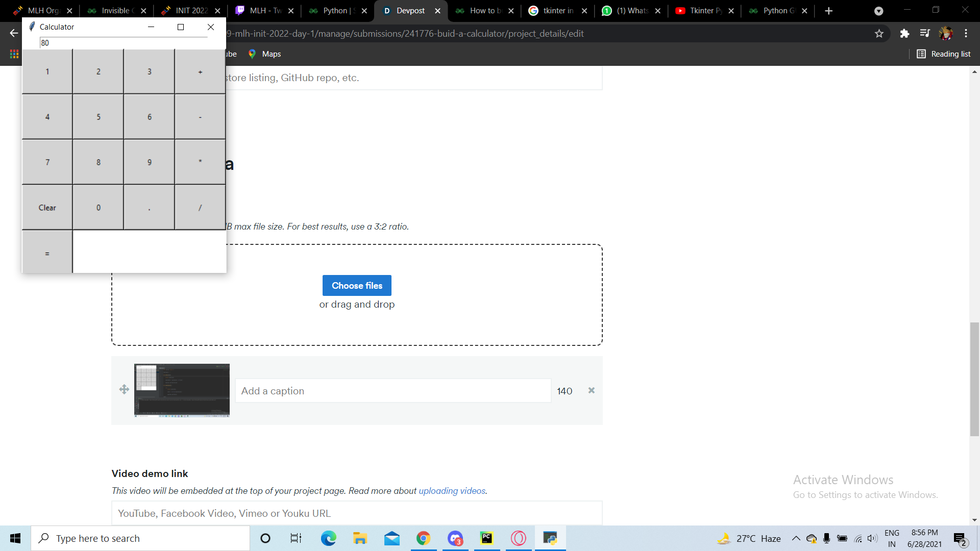Viewport: 980px width, 551px height.
Task: Open File Explorer from taskbar
Action: click(x=360, y=538)
